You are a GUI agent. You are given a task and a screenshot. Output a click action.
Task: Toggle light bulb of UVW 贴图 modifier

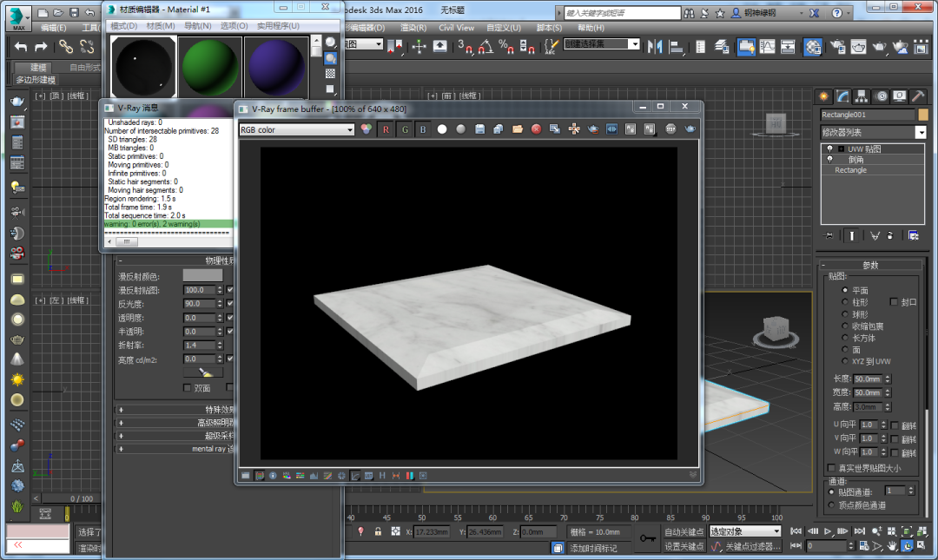(x=829, y=148)
